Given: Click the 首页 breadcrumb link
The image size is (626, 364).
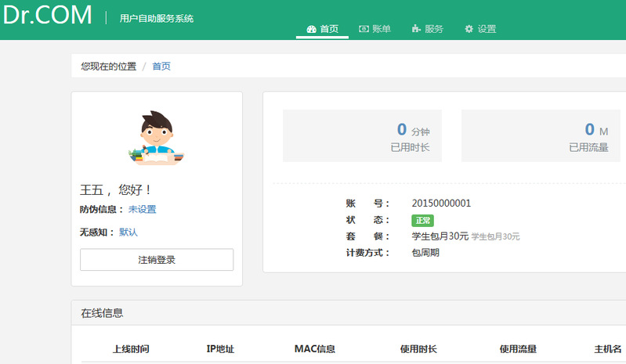Looking at the screenshot, I should [x=161, y=67].
